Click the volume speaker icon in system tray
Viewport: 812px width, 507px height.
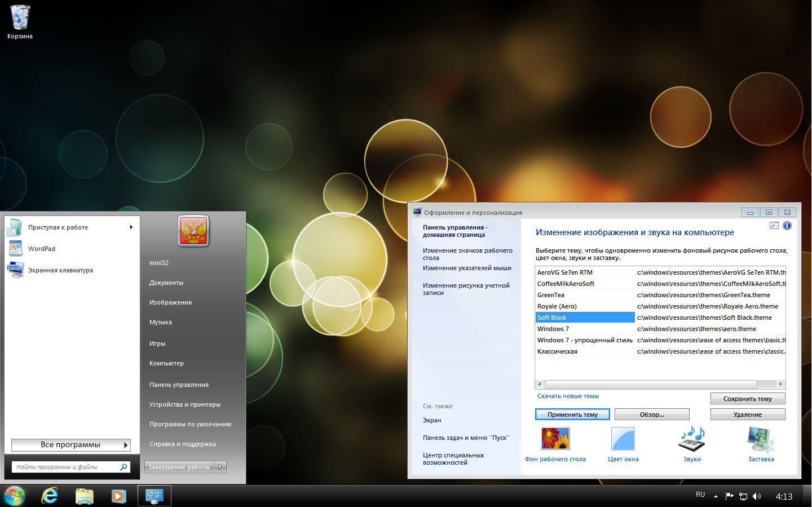click(757, 496)
